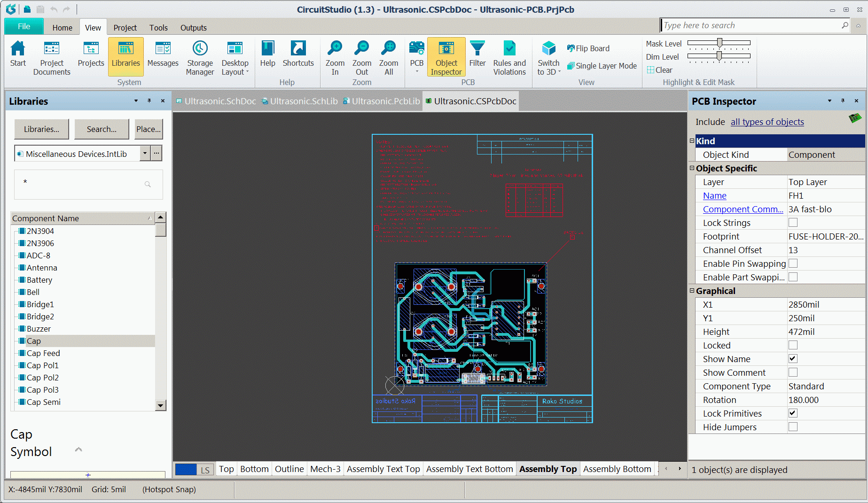Open the Miscellaneous Devices library dropdown

point(144,153)
